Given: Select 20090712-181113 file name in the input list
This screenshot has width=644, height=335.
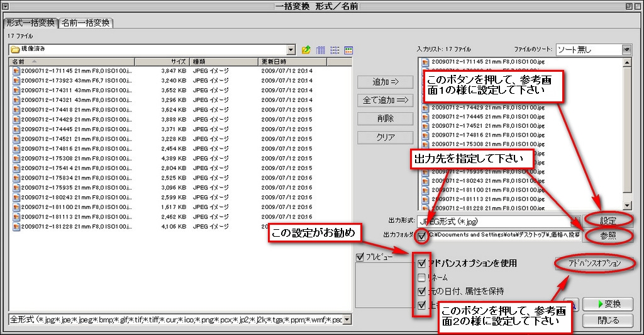Looking at the screenshot, I should pyautogui.click(x=488, y=200).
